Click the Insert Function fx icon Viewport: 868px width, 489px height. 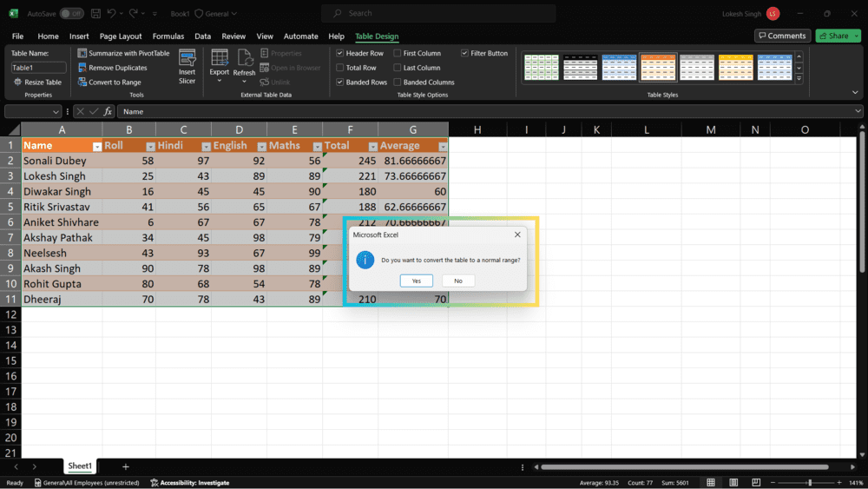click(x=108, y=112)
